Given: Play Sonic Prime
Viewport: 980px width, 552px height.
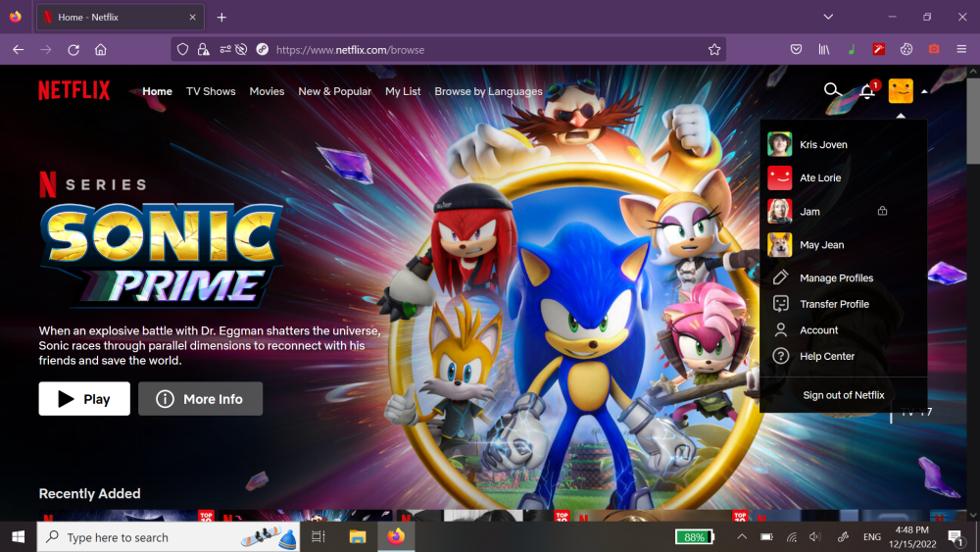Looking at the screenshot, I should (84, 399).
